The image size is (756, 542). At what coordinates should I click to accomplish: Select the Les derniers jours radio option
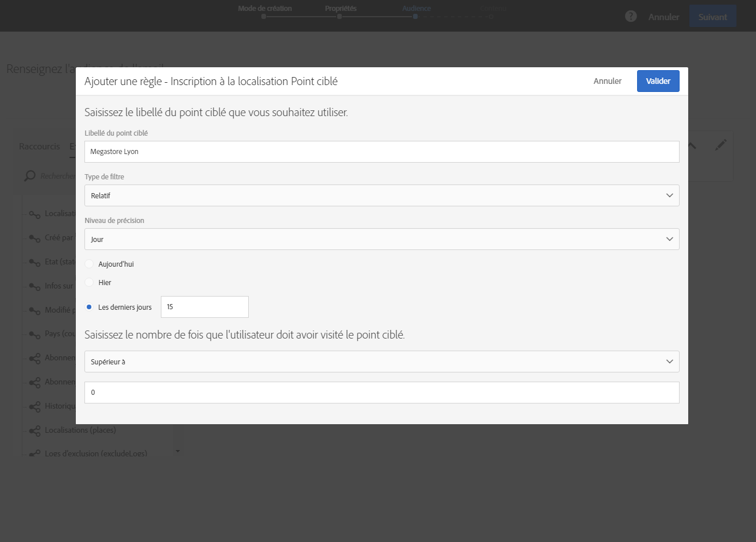tap(89, 307)
